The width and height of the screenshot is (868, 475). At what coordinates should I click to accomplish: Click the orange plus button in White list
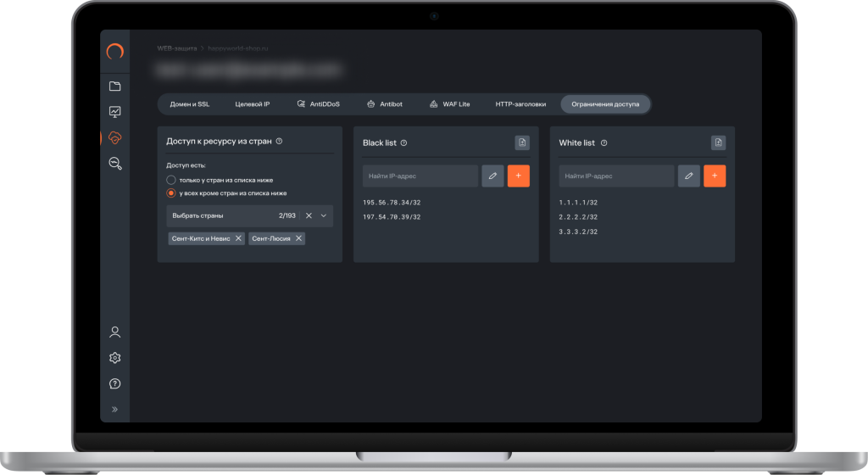coord(715,176)
